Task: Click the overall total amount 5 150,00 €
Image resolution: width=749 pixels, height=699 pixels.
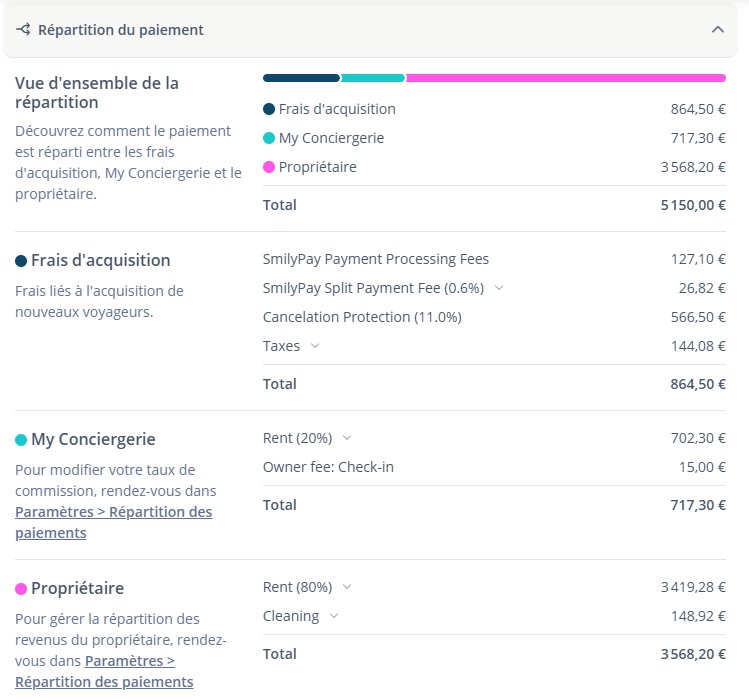Action: [x=692, y=205]
